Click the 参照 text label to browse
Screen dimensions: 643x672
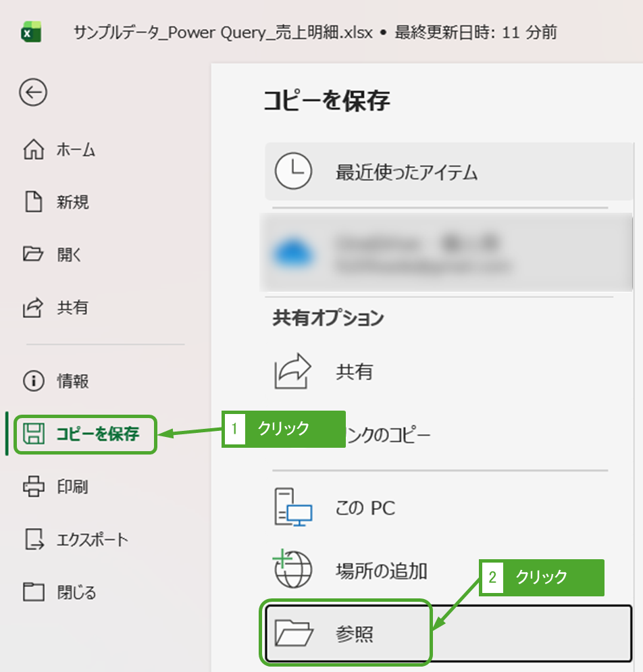[x=355, y=634]
